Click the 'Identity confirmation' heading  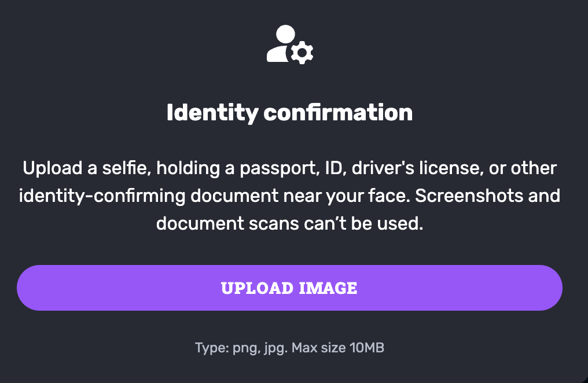pyautogui.click(x=289, y=113)
